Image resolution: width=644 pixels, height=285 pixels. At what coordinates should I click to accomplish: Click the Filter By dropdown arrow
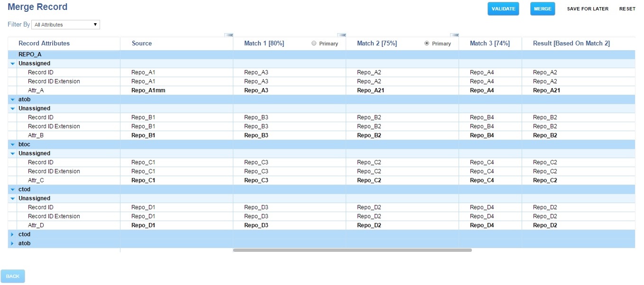(x=95, y=25)
